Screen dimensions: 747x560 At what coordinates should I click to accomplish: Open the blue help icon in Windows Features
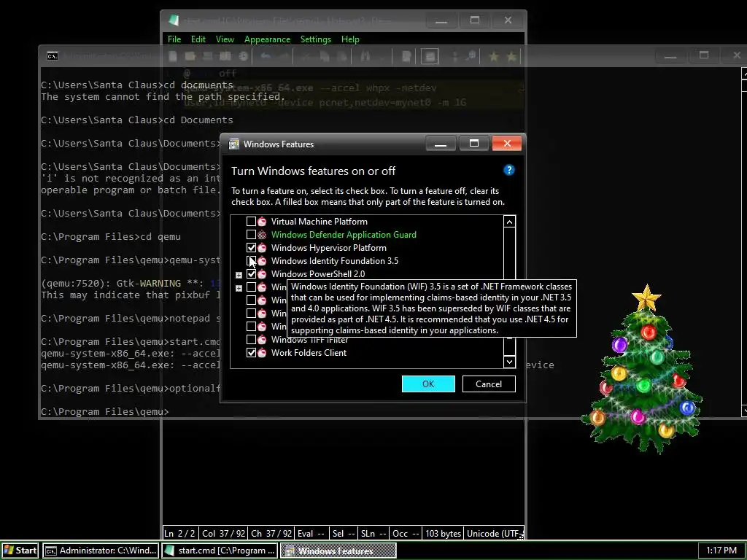tap(508, 170)
